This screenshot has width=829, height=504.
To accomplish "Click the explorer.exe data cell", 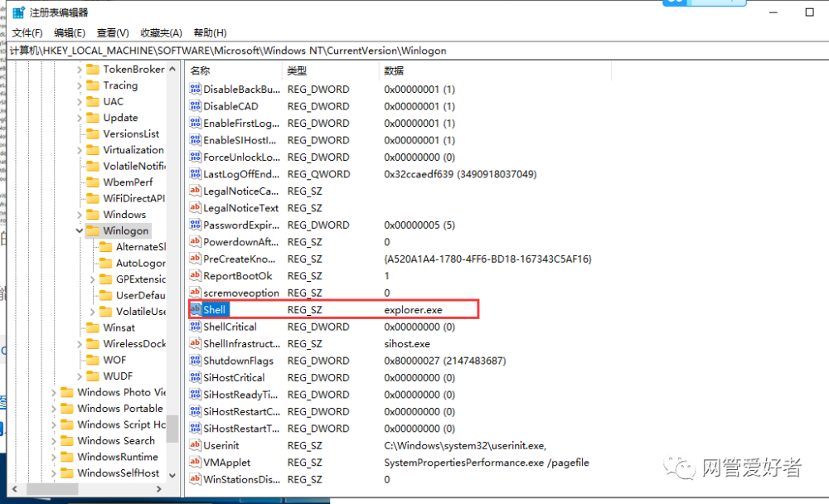I will point(413,310).
